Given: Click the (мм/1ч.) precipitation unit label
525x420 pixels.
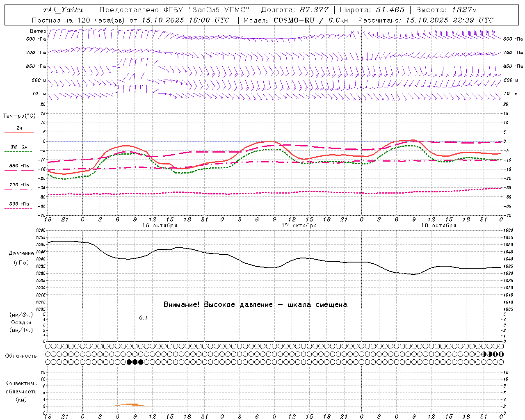Looking at the screenshot, I should click(21, 330).
